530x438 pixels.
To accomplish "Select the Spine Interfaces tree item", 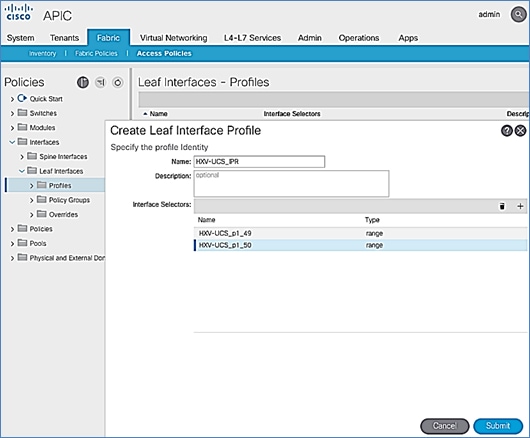I will [x=63, y=156].
